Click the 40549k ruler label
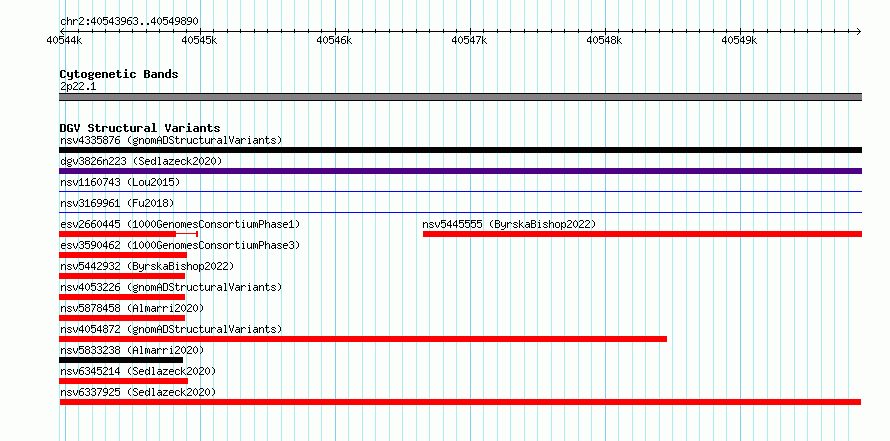890x441 pixels. (739, 40)
